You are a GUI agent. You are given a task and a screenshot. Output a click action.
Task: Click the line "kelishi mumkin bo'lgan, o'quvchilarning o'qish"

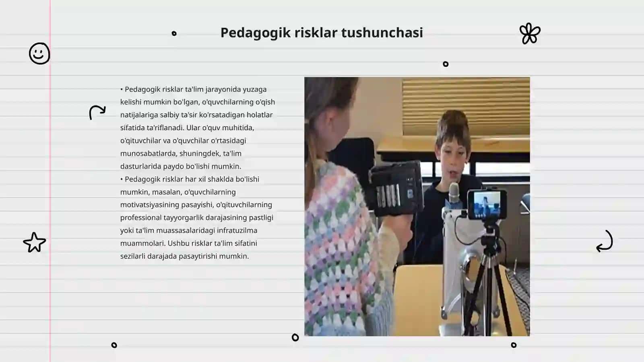click(198, 102)
